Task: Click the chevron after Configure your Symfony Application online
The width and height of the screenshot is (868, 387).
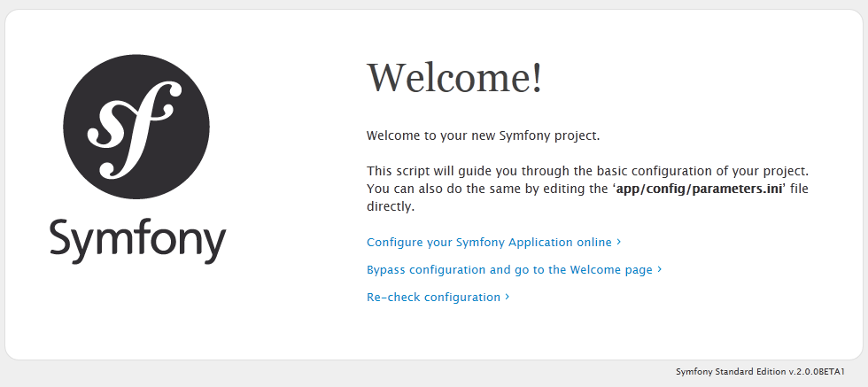Action: coord(619,242)
